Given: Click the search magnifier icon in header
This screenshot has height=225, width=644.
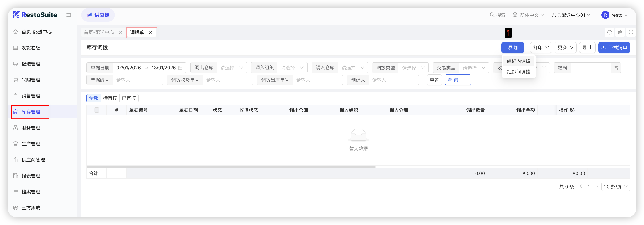Looking at the screenshot, I should 492,15.
